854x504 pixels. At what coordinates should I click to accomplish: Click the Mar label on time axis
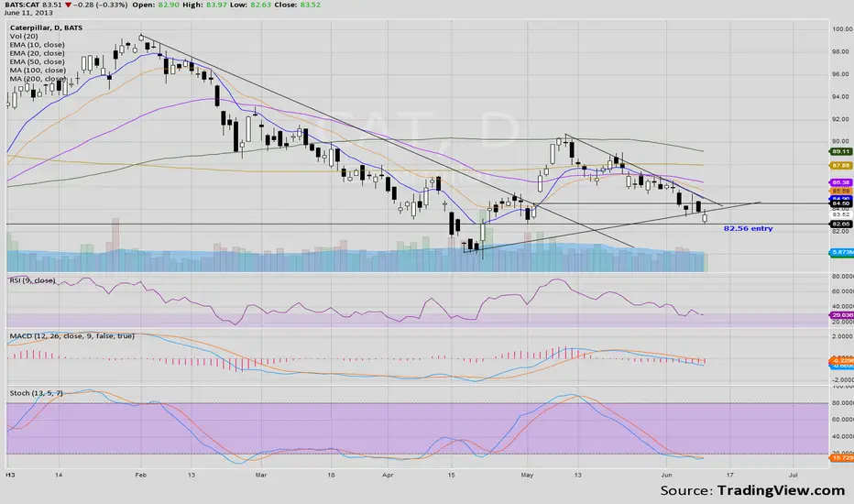(x=261, y=475)
